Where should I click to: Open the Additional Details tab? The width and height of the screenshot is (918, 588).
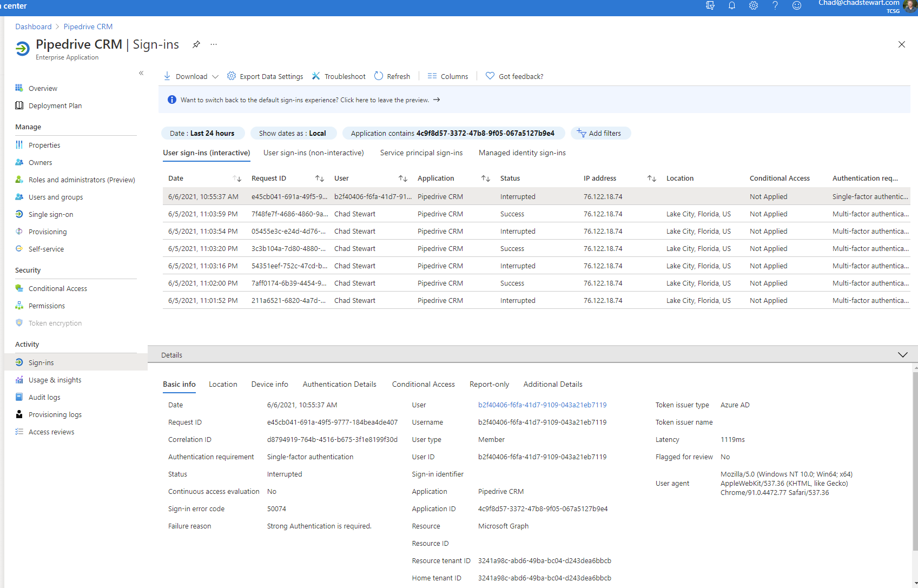pyautogui.click(x=553, y=385)
